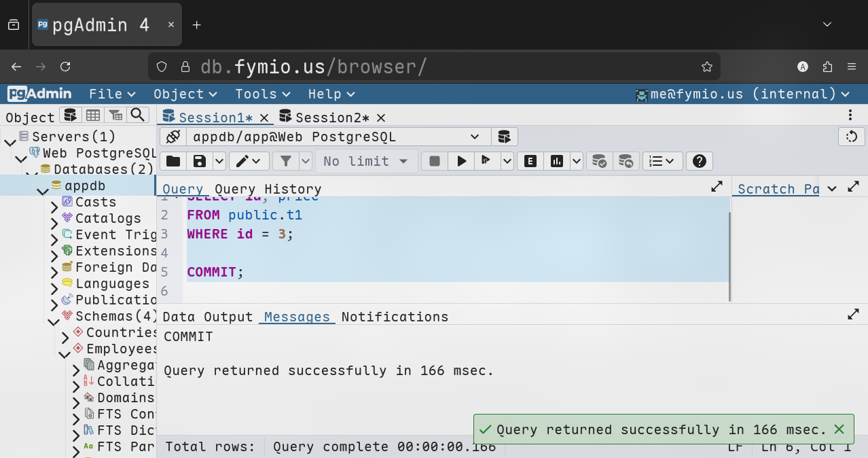
Task: Click the database Rollback icon
Action: tap(626, 161)
